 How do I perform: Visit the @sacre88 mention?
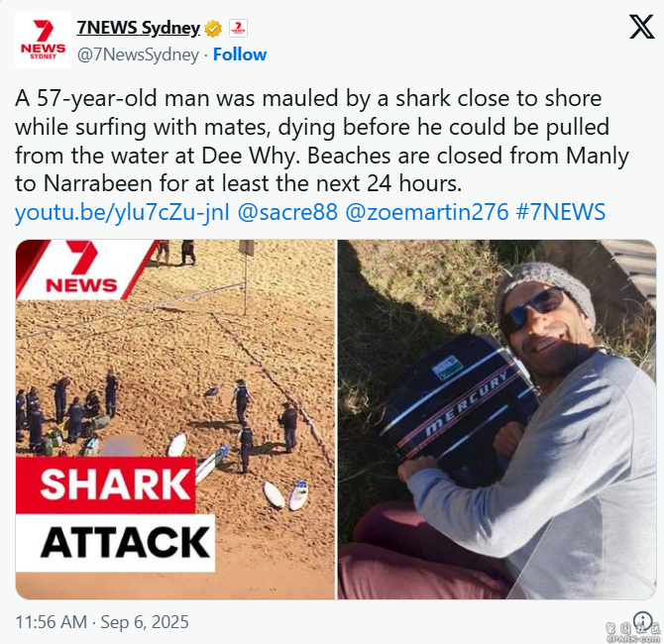point(287,212)
